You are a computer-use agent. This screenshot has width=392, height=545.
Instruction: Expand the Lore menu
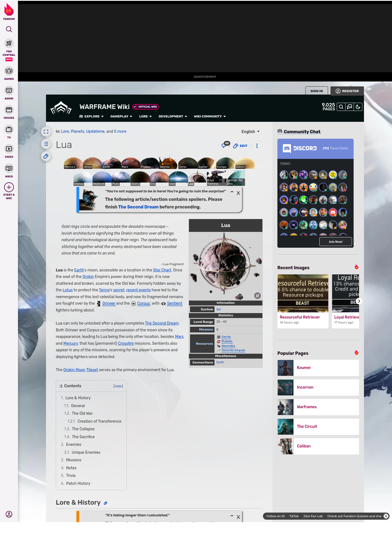(x=145, y=116)
